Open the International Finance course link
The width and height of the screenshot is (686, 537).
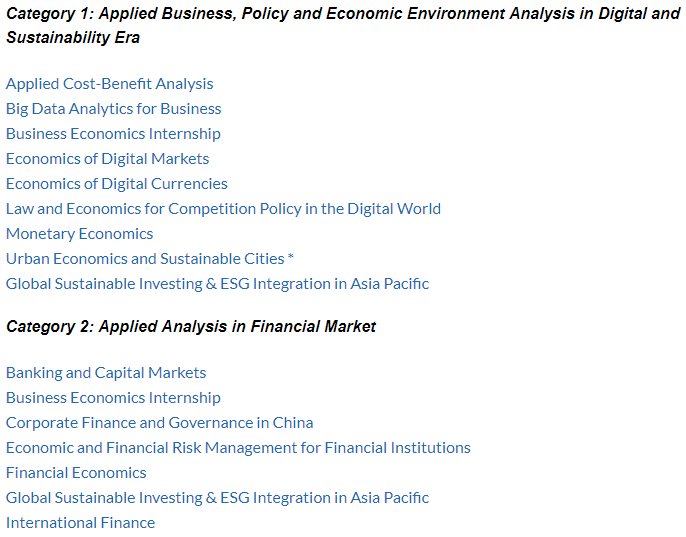[x=80, y=522]
